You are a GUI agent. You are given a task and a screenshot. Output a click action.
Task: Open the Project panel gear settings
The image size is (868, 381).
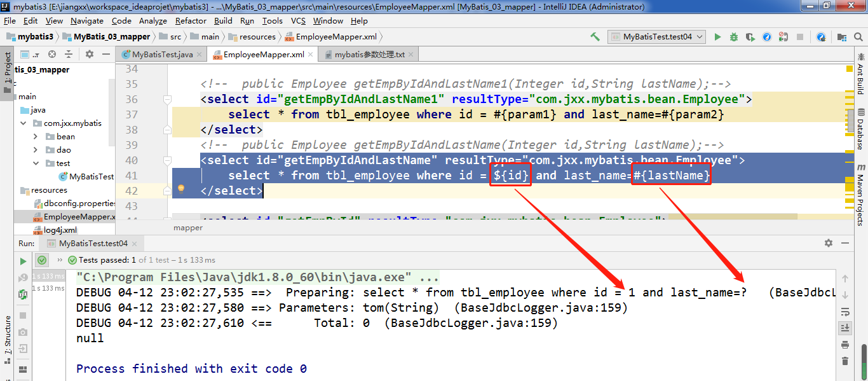coord(90,55)
